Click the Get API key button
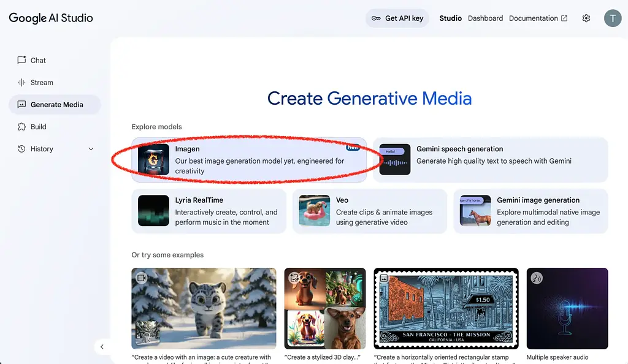This screenshot has width=628, height=364. tap(397, 18)
